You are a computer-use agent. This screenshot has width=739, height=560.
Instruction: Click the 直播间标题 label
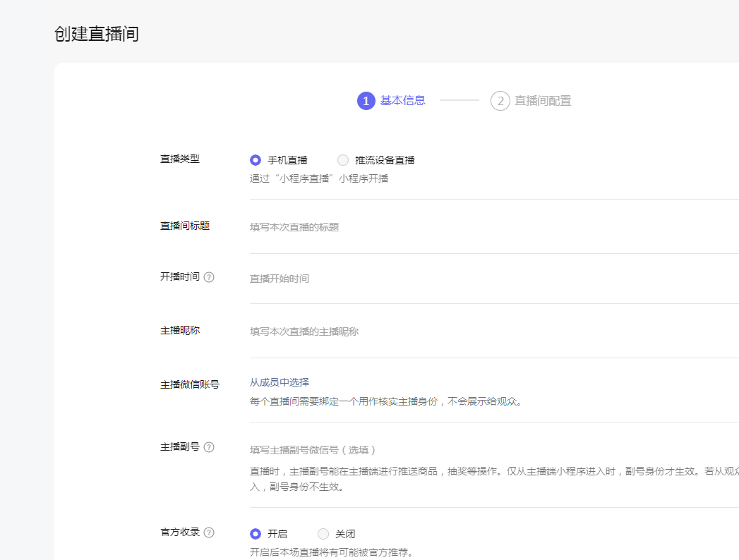(185, 226)
